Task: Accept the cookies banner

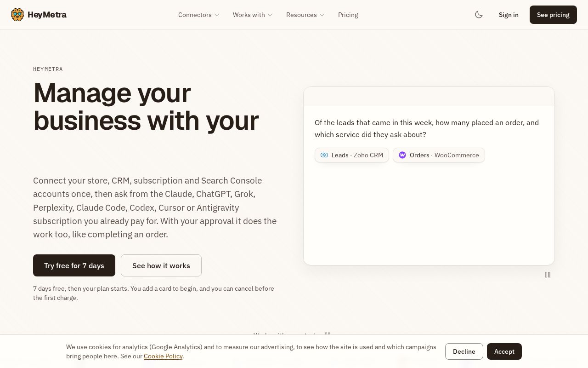Action: 504,351
